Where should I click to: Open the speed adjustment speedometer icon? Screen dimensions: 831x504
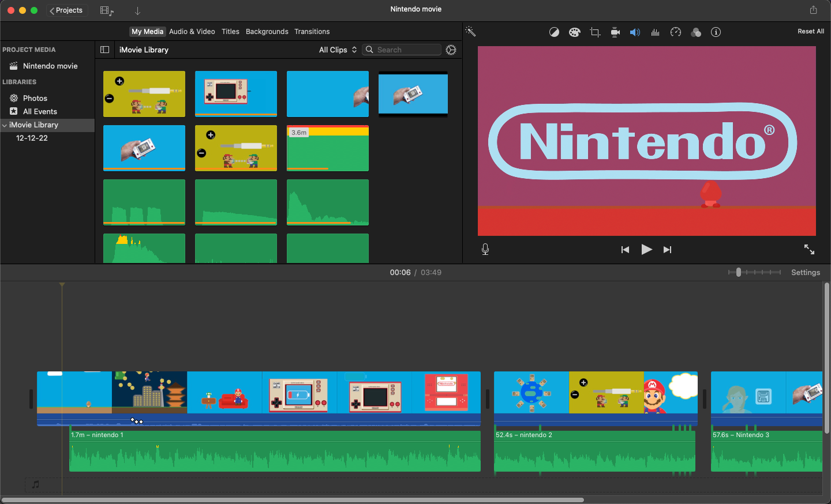[676, 32]
